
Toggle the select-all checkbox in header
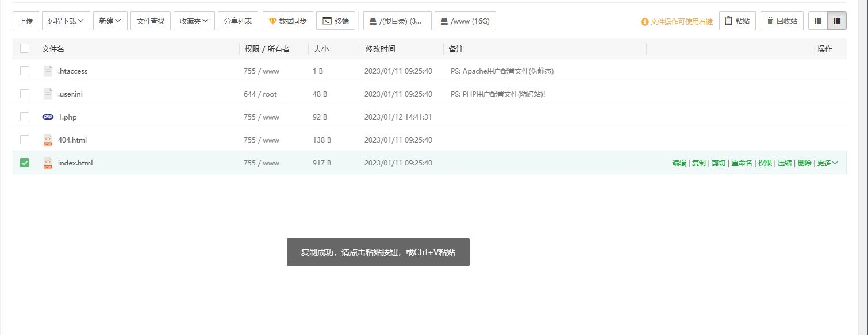tap(25, 48)
